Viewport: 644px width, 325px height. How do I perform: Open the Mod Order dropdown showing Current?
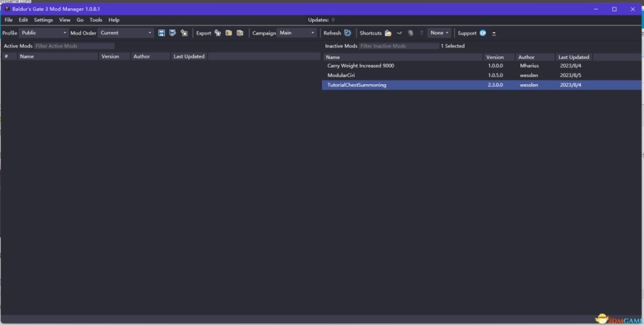(126, 33)
